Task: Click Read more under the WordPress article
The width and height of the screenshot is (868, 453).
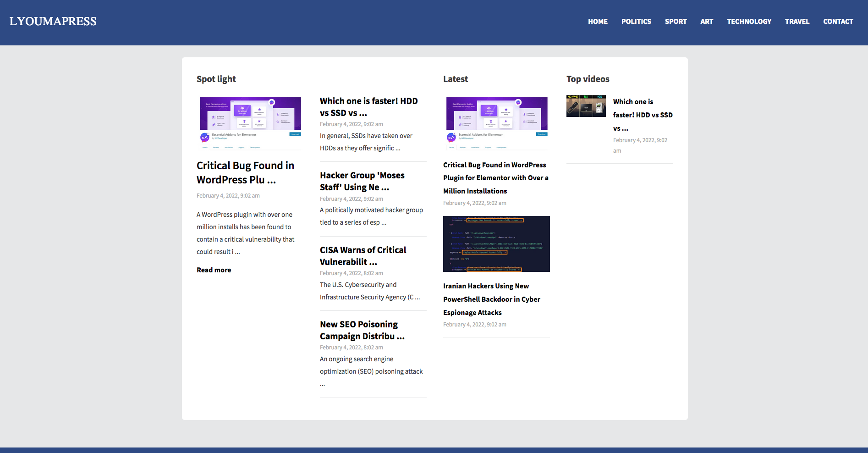Action: (214, 270)
